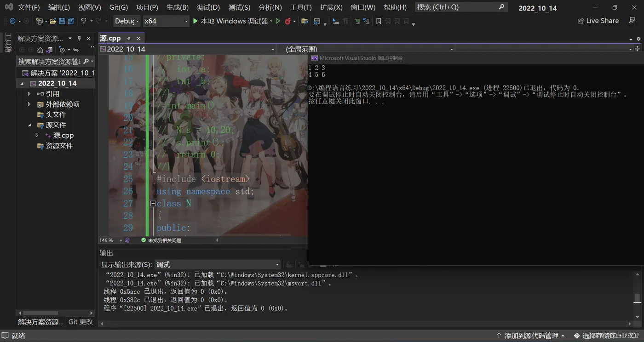This screenshot has height=342, width=644.
Task: Click the green no-issues-found check icon
Action: (144, 240)
